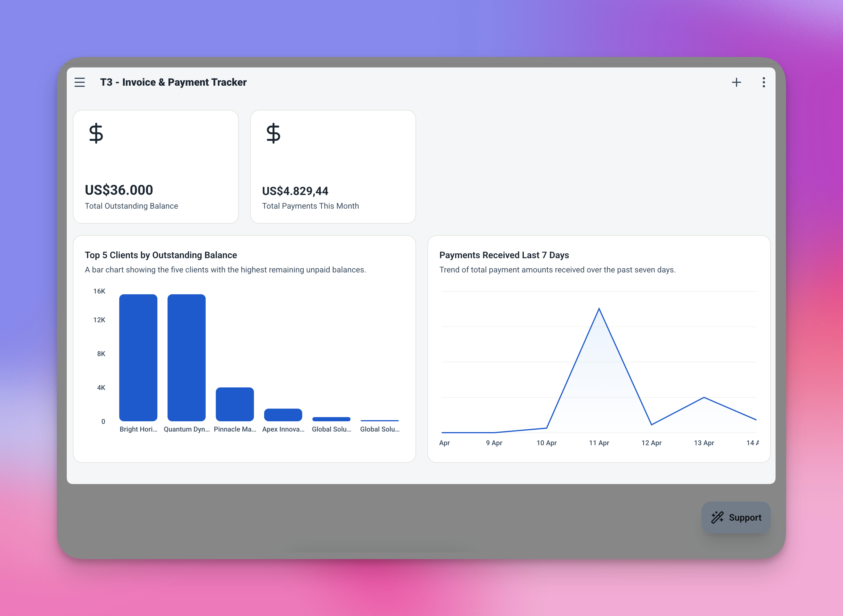This screenshot has width=843, height=616.
Task: Open the three-dot overflow menu
Action: click(764, 82)
